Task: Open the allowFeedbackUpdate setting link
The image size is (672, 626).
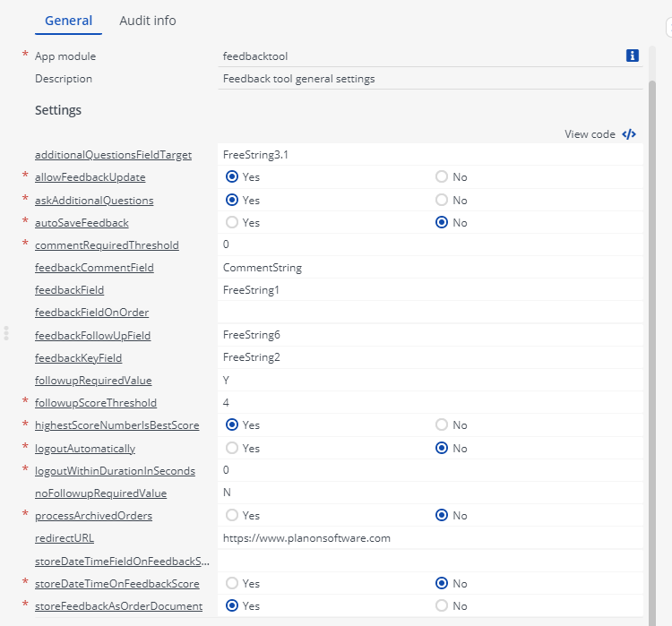Action: [90, 177]
